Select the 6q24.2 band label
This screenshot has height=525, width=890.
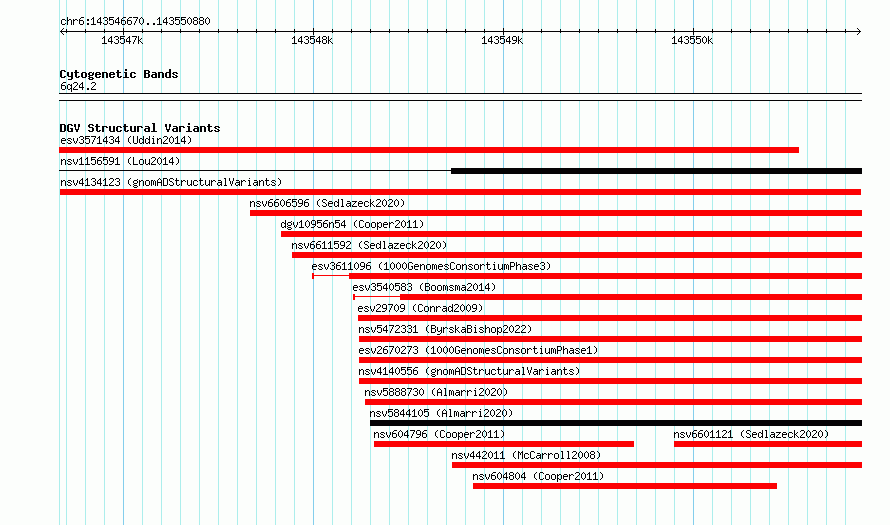tap(78, 86)
